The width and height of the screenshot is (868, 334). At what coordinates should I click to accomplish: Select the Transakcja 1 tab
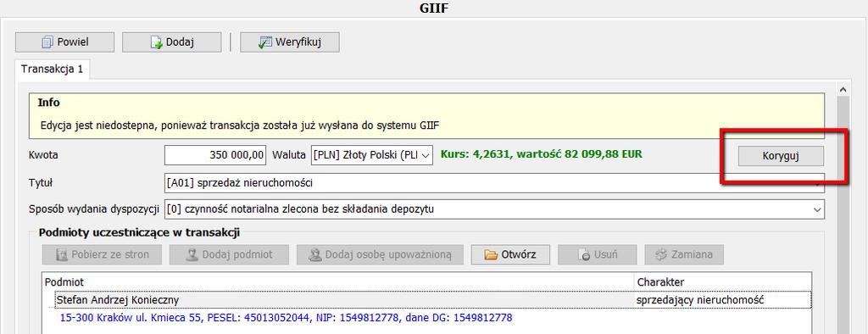pyautogui.click(x=52, y=70)
